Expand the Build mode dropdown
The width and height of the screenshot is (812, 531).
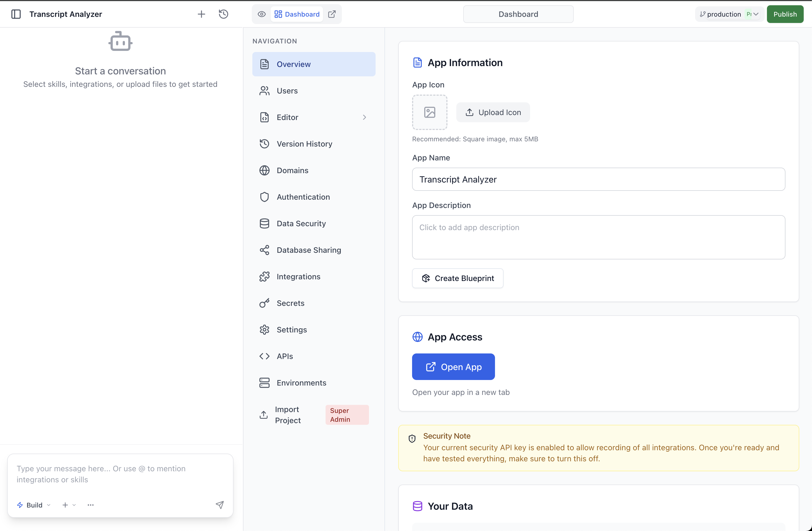pos(34,505)
